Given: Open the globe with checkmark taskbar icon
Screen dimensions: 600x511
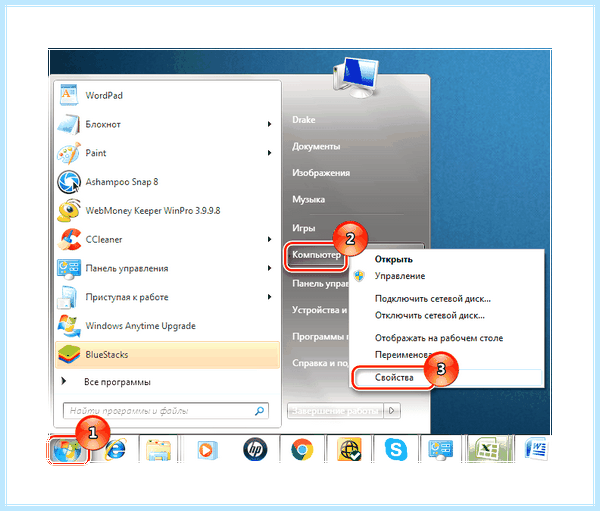Looking at the screenshot, I should [349, 449].
